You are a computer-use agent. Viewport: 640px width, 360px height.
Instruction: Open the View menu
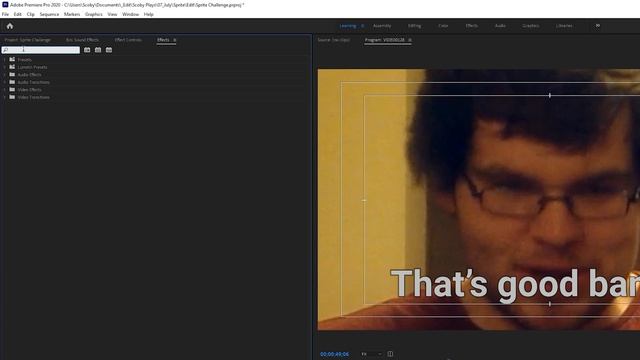tap(112, 14)
